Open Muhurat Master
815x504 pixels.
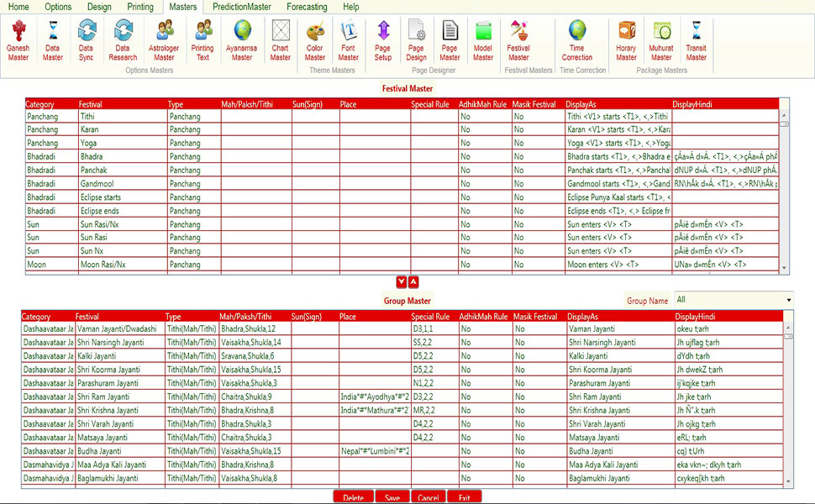coord(661,40)
